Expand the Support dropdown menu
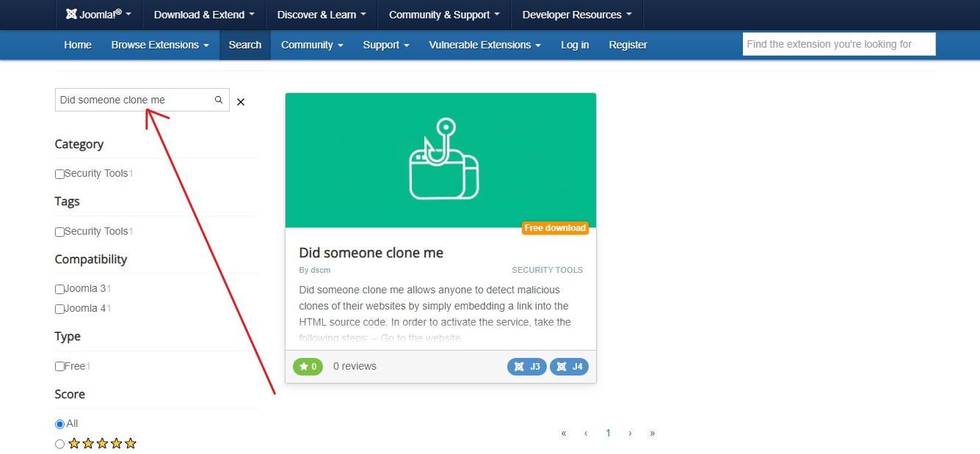This screenshot has height=454, width=980. [x=386, y=45]
